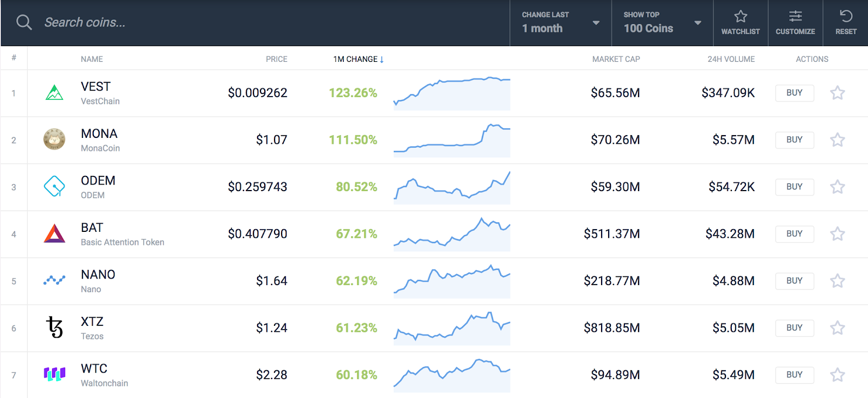Select the 111.50% change value
868x398 pixels.
[x=353, y=140]
